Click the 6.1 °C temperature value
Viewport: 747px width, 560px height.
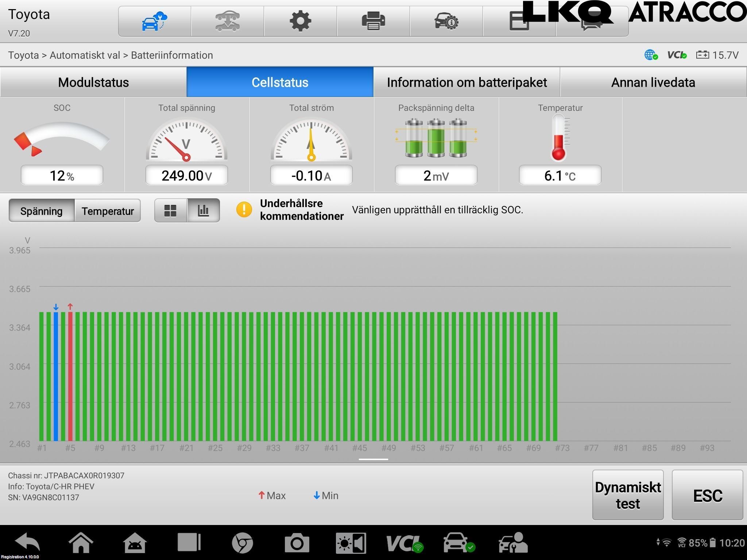point(560,175)
